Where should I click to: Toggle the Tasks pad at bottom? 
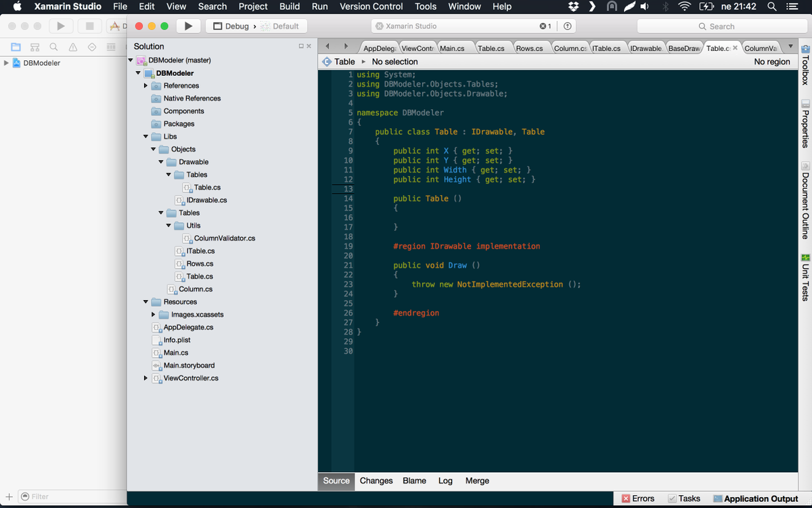pos(684,498)
